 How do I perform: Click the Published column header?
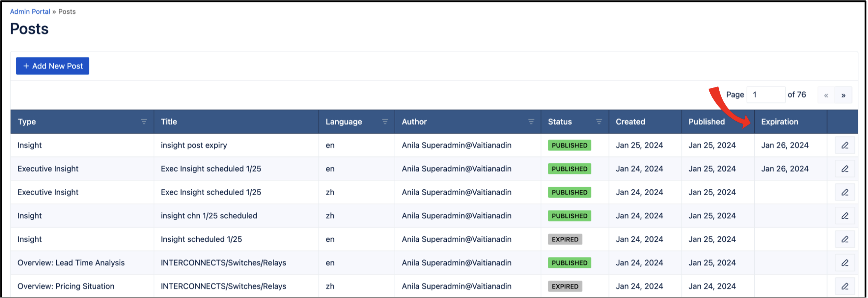point(706,122)
